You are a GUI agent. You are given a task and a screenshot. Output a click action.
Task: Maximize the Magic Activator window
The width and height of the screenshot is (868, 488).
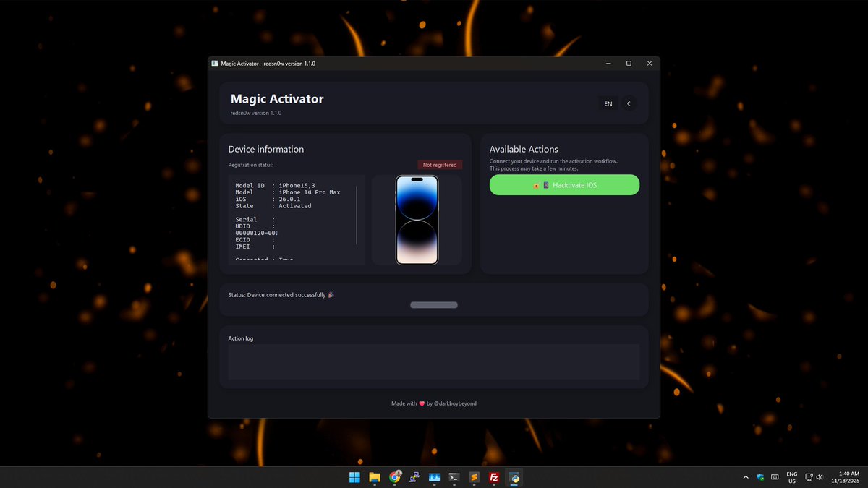(629, 64)
